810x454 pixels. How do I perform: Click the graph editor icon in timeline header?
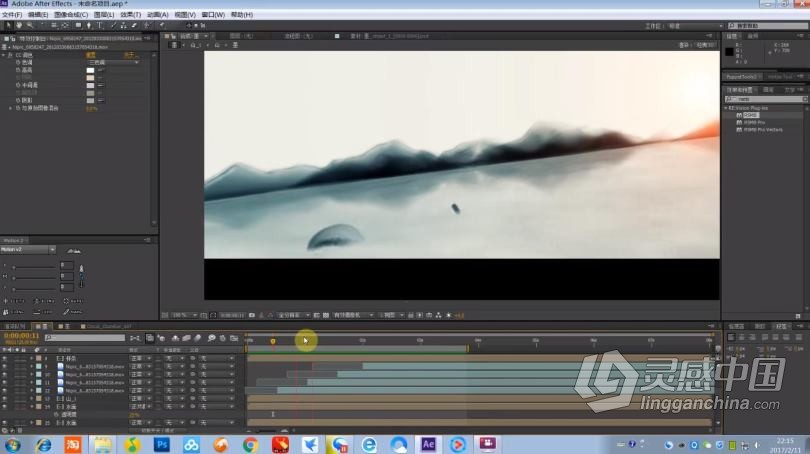[x=234, y=338]
